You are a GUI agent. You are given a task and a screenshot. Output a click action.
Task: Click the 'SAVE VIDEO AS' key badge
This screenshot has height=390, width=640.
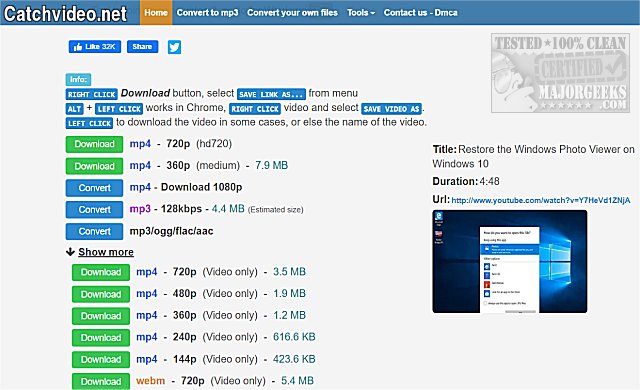391,109
